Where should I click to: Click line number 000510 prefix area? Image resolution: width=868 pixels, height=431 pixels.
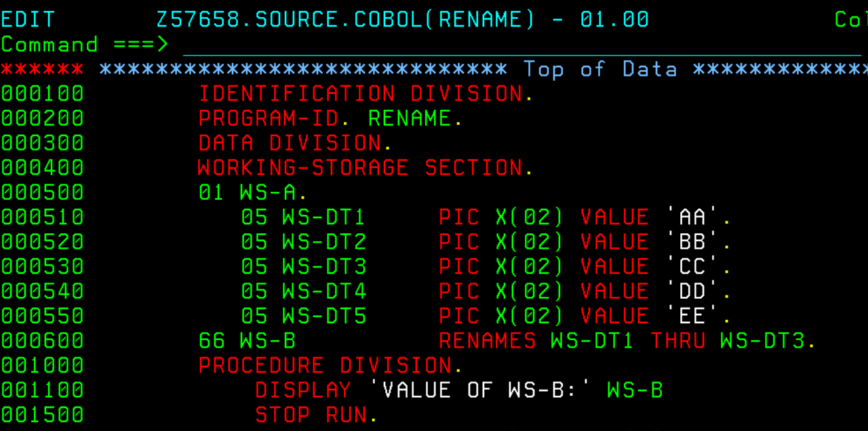[x=42, y=217]
